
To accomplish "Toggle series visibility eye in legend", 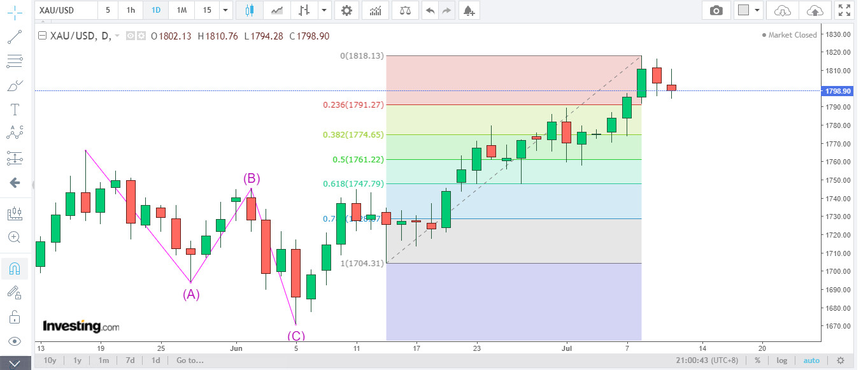I will [130, 36].
